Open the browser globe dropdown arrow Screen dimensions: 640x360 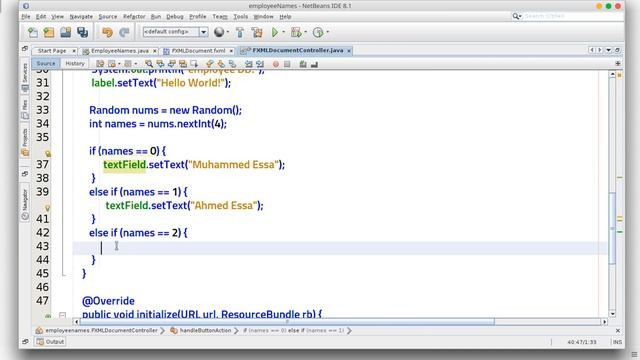click(x=228, y=32)
